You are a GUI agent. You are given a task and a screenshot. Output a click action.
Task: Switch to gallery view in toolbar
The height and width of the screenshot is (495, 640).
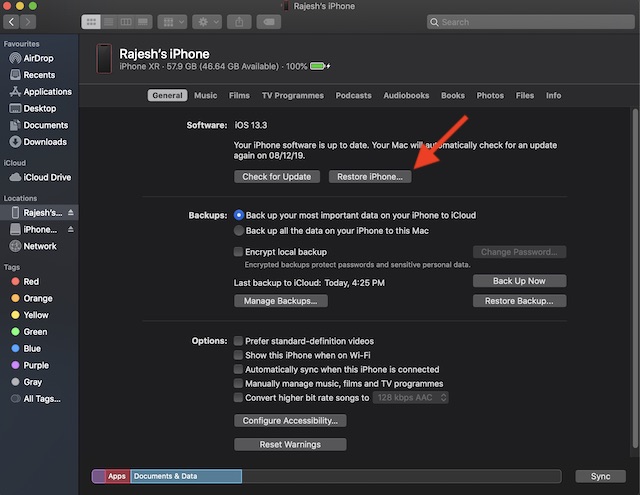(x=143, y=22)
